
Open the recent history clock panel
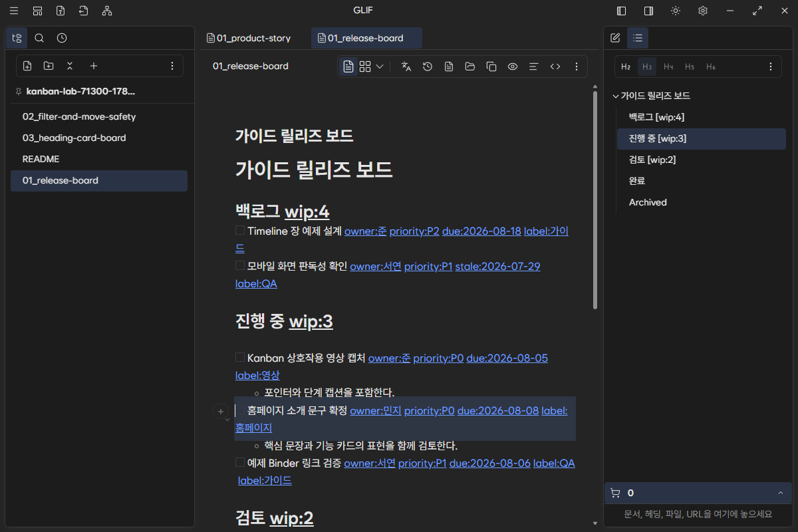62,38
